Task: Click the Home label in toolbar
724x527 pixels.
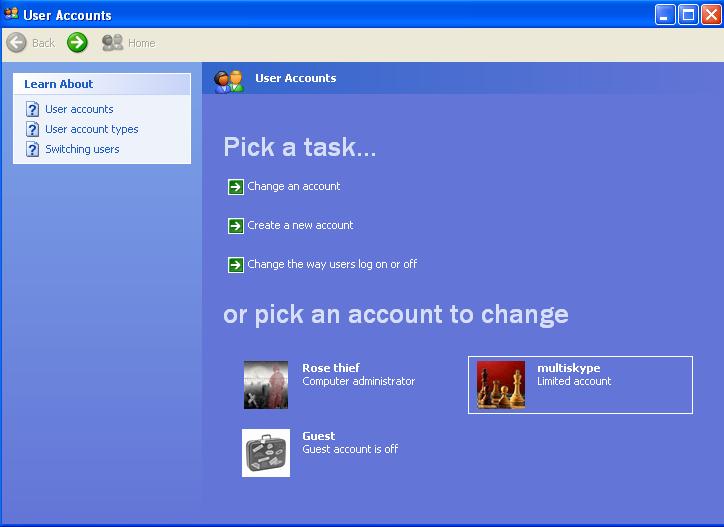Action: click(142, 43)
